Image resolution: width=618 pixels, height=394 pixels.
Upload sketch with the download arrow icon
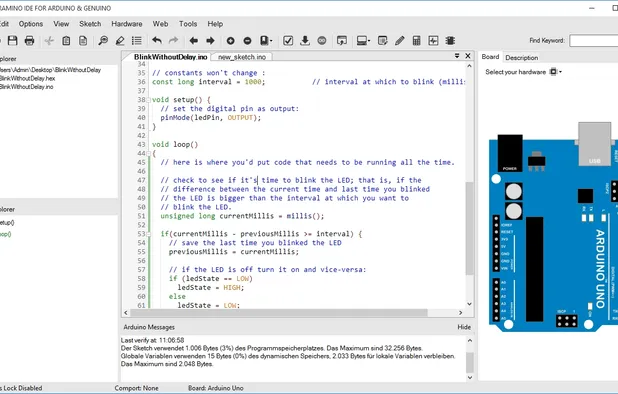(305, 41)
